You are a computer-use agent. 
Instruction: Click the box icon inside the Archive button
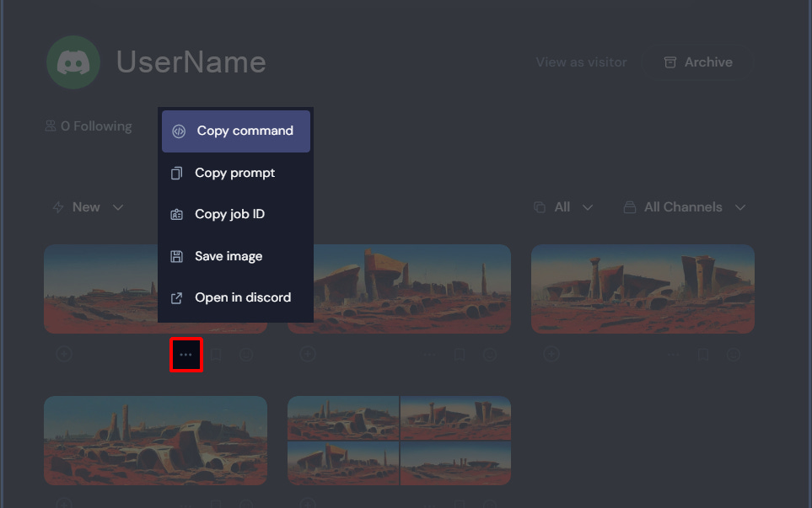click(670, 62)
